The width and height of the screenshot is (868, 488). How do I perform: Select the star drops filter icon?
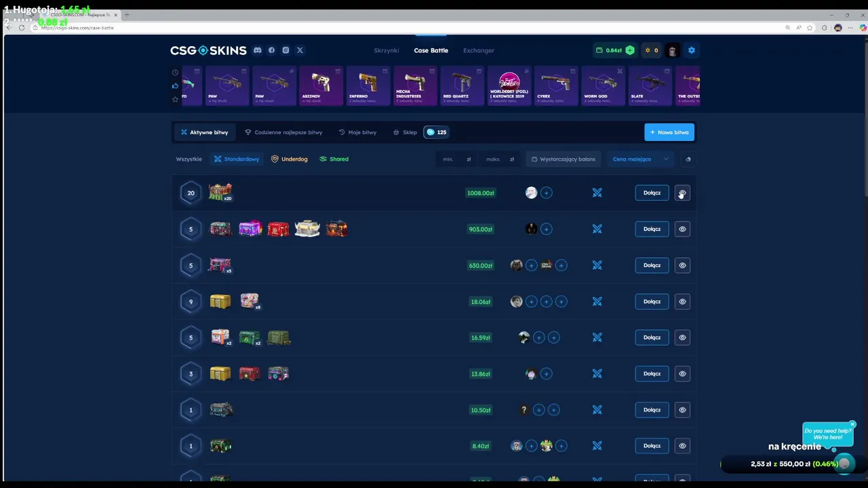(175, 100)
